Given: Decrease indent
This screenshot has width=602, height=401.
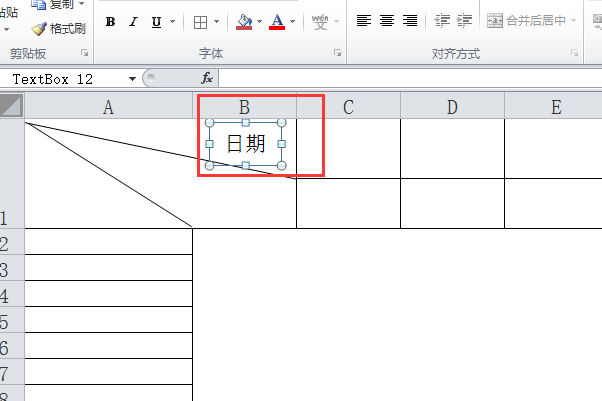Looking at the screenshot, I should point(442,20).
